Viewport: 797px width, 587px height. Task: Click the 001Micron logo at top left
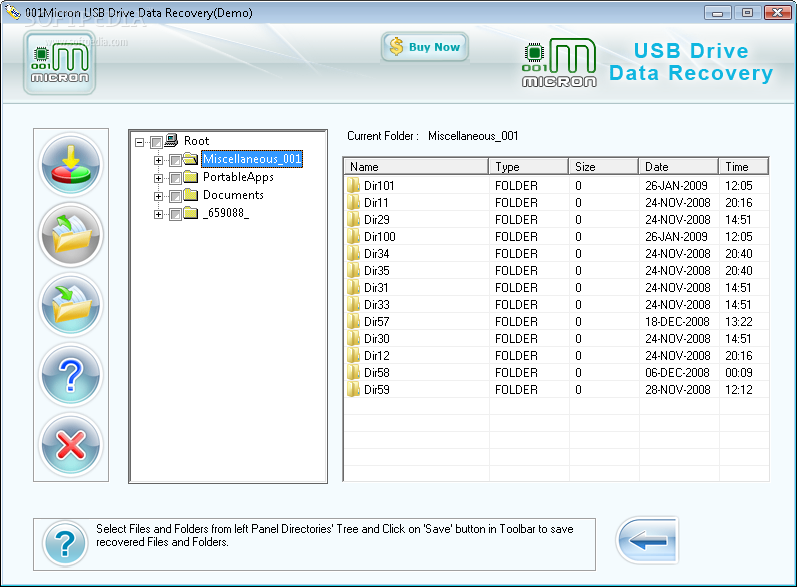click(59, 63)
